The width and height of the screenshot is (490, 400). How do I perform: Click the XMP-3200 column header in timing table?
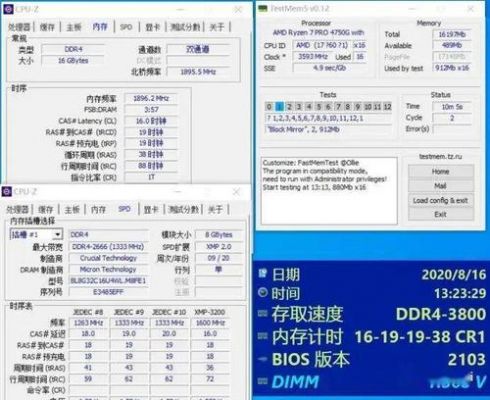[x=210, y=312]
